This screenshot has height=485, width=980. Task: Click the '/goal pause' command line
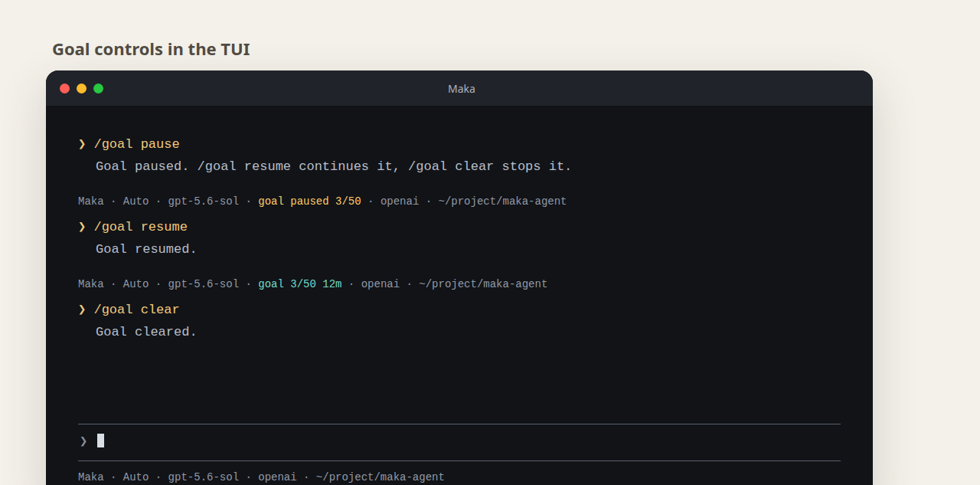pos(136,144)
